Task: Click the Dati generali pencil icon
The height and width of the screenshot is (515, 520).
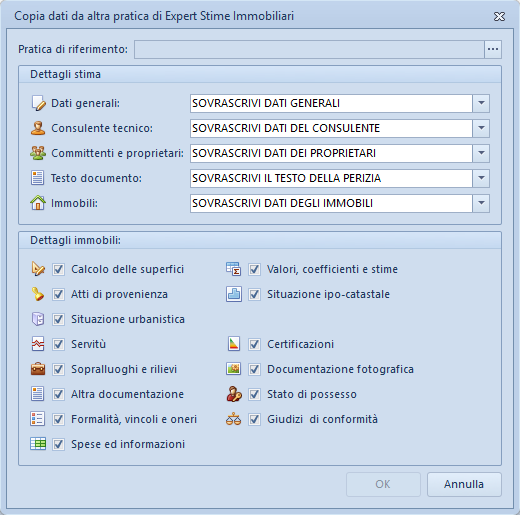Action: [38, 103]
